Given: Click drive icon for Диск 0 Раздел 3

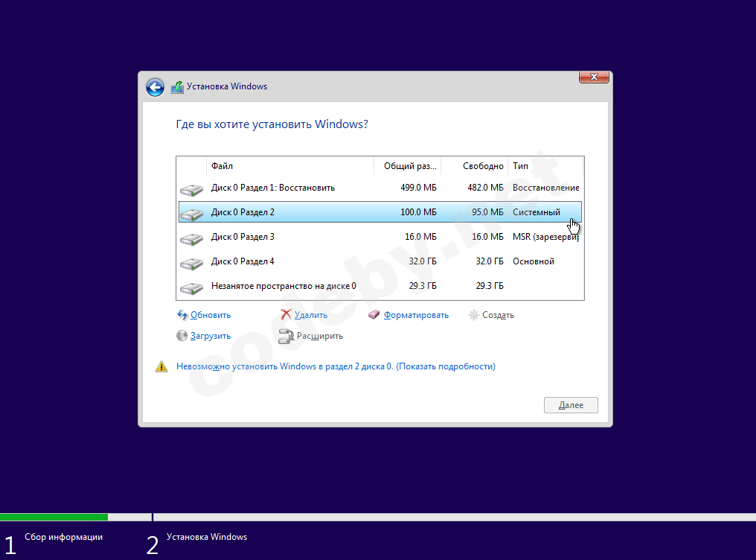Looking at the screenshot, I should pos(191,239).
